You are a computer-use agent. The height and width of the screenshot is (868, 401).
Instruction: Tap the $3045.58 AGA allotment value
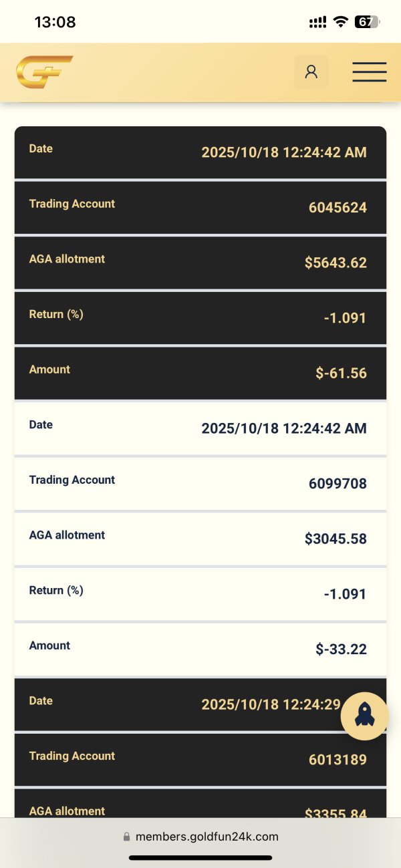coord(336,539)
